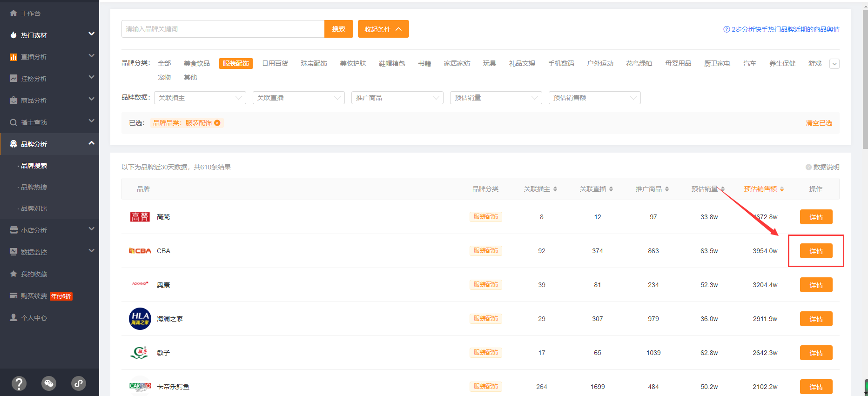Click the orange 搜索 button
Image resolution: width=868 pixels, height=396 pixels.
point(339,29)
